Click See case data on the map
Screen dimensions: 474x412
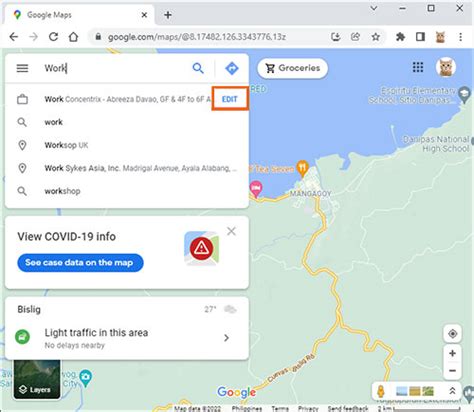(x=80, y=263)
